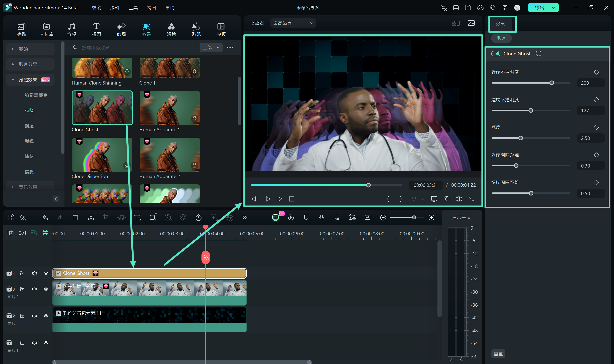Open the 素材庫 stock library icon
This screenshot has height=364, width=614.
click(x=46, y=30)
